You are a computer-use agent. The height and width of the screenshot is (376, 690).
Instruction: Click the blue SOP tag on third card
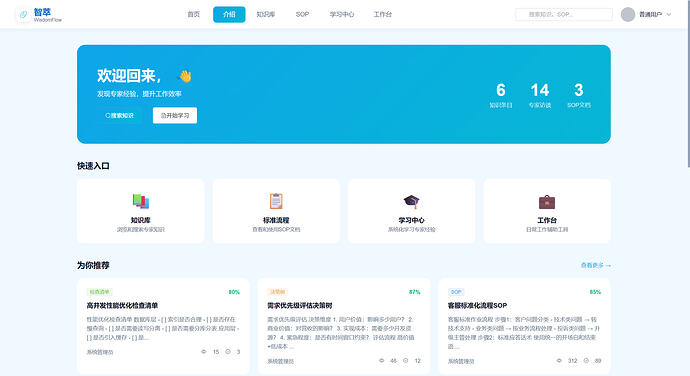click(456, 292)
